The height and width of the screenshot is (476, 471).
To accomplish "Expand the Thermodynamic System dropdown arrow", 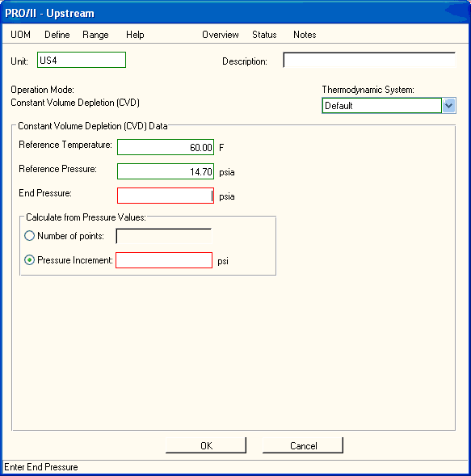I will coord(449,106).
